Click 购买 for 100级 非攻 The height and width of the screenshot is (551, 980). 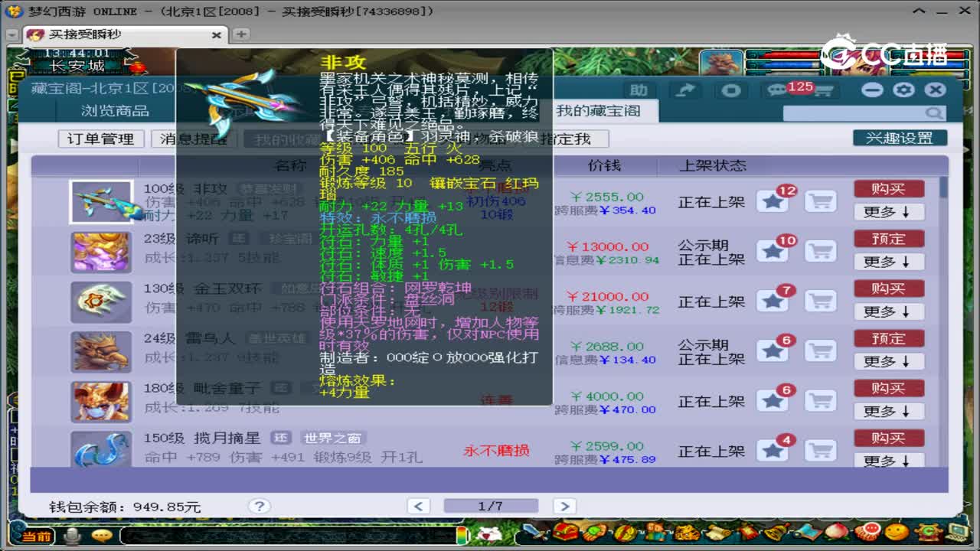coord(889,189)
